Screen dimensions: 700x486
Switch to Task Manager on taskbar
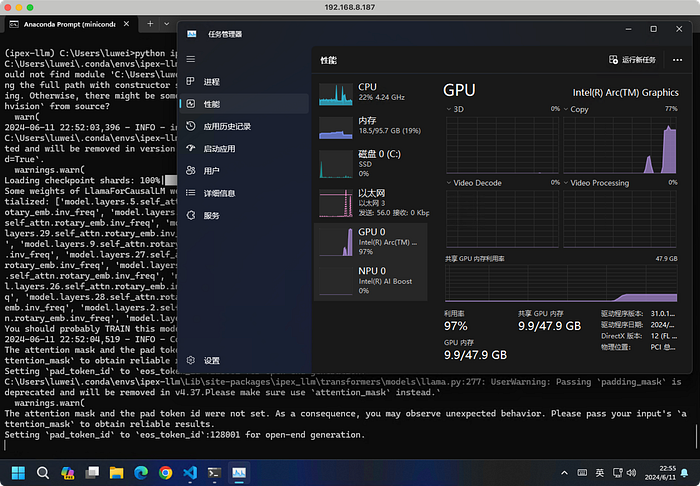pos(239,473)
